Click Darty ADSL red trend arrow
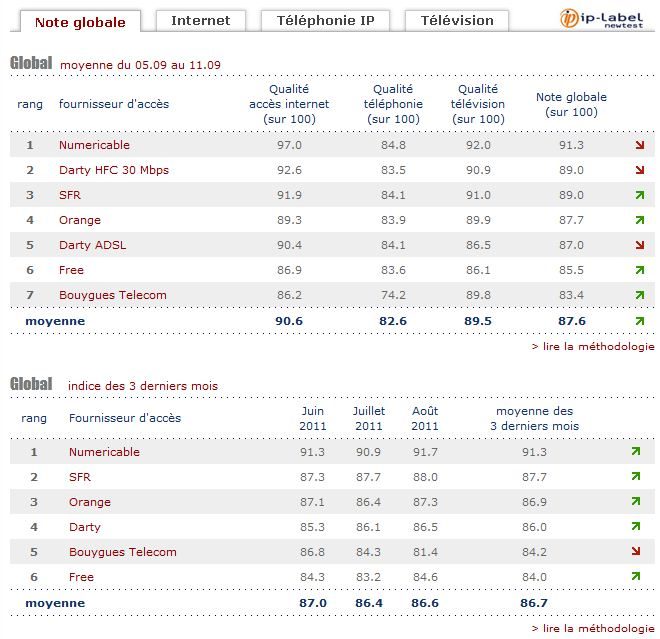 (639, 245)
